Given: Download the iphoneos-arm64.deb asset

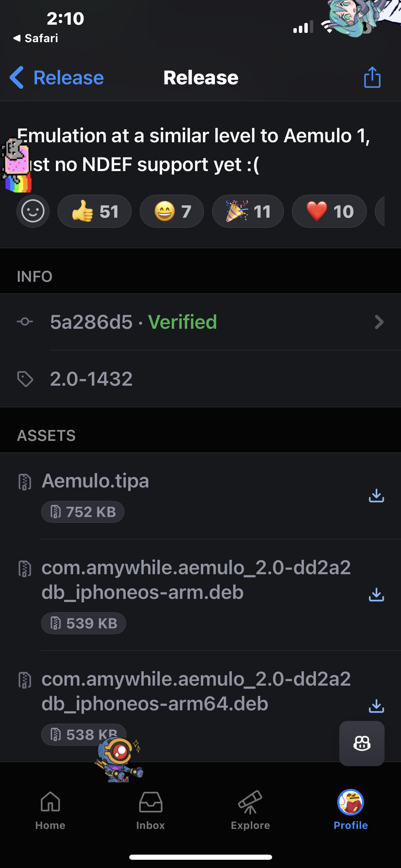Looking at the screenshot, I should (376, 706).
